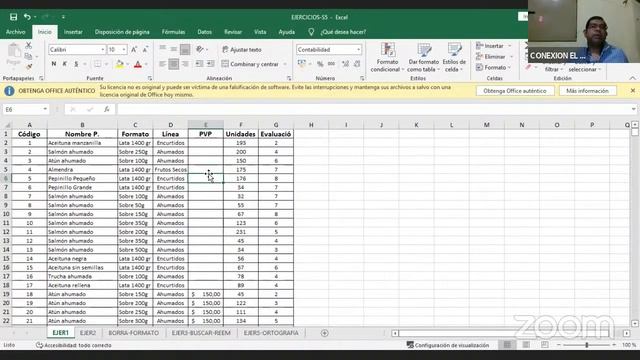Screen dimensions: 640x360
Task: Open the Name Box dropdown arrow
Action: [45, 109]
